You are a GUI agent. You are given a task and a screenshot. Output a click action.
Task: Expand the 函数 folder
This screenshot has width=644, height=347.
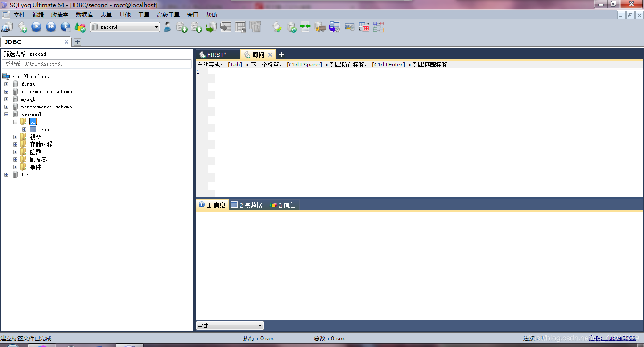[15, 152]
